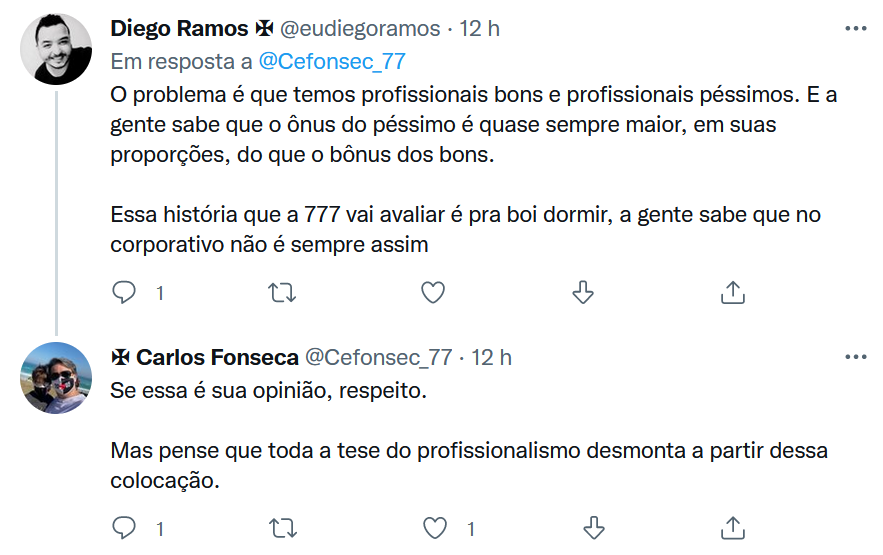
Task: Share Diego Ramos's tweet
Action: 732,292
